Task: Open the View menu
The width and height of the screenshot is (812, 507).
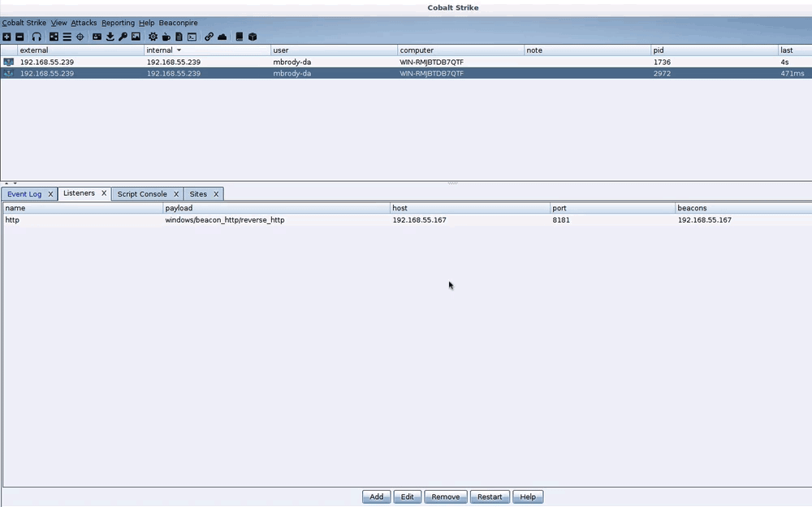Action: (x=58, y=23)
